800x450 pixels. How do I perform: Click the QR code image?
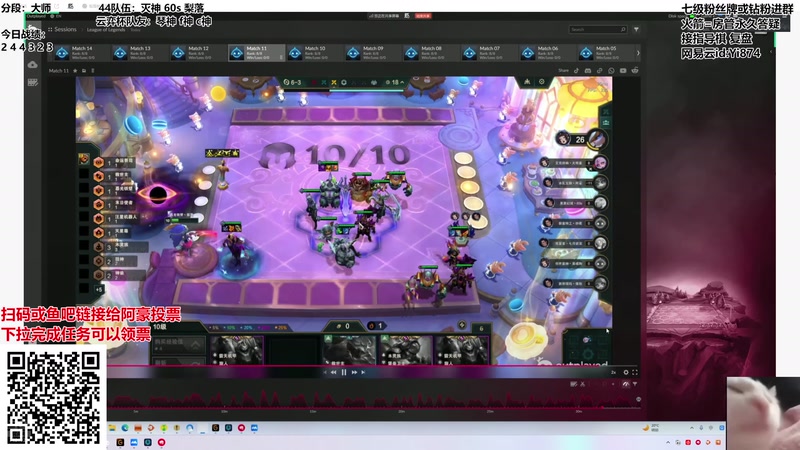tap(54, 397)
